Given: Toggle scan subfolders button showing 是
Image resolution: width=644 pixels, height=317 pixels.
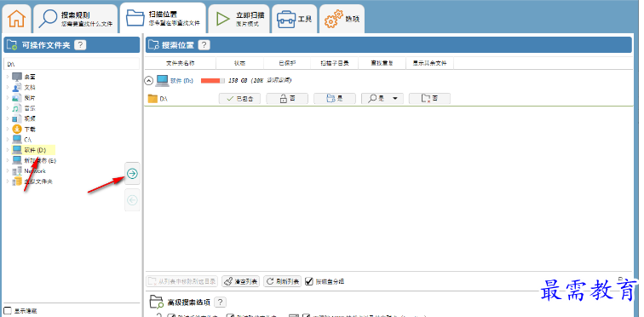Looking at the screenshot, I should (334, 99).
